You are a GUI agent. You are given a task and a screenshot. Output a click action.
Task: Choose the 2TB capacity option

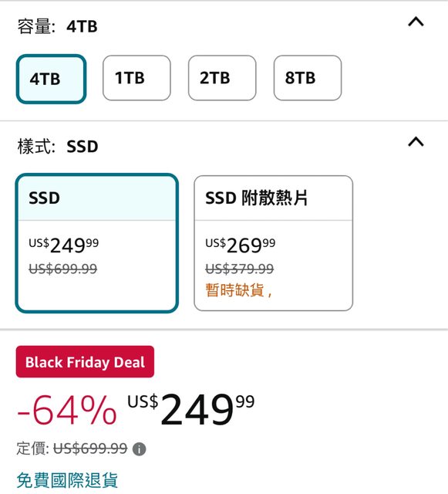(x=222, y=78)
